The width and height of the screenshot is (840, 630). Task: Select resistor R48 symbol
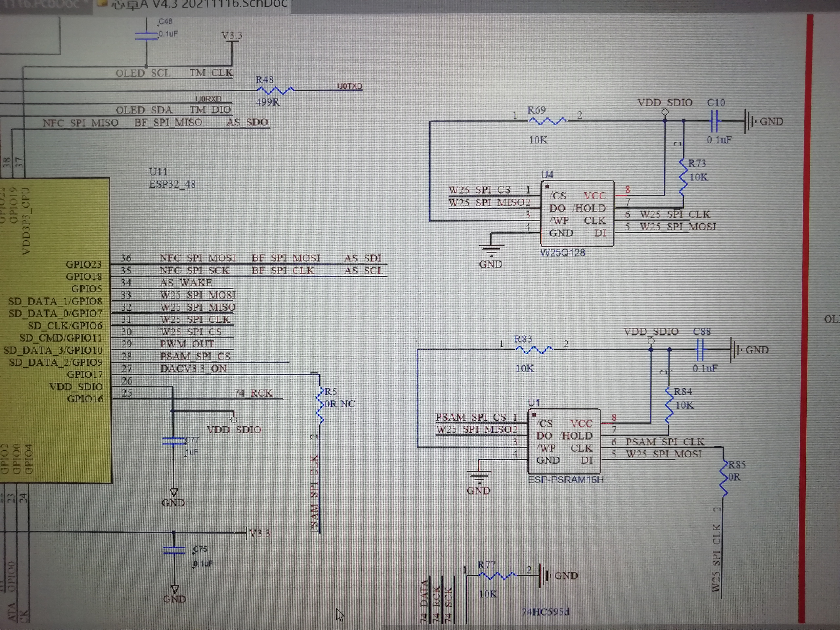[x=276, y=90]
